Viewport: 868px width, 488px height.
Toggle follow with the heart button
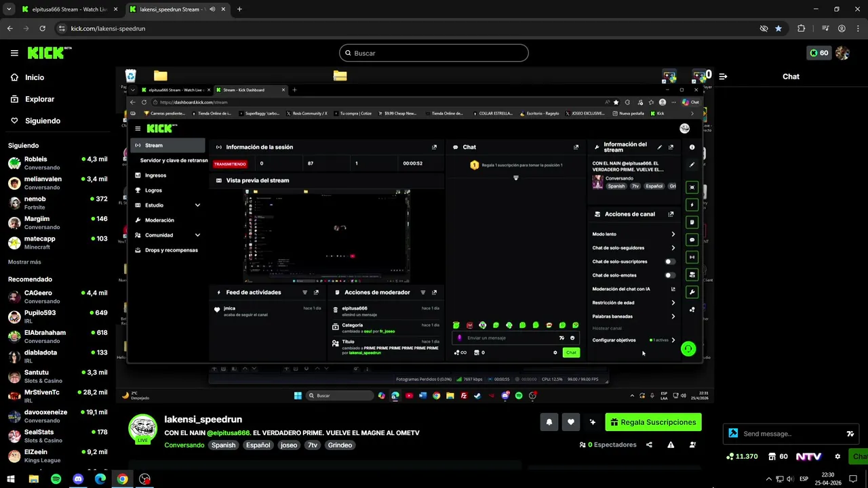click(x=571, y=422)
